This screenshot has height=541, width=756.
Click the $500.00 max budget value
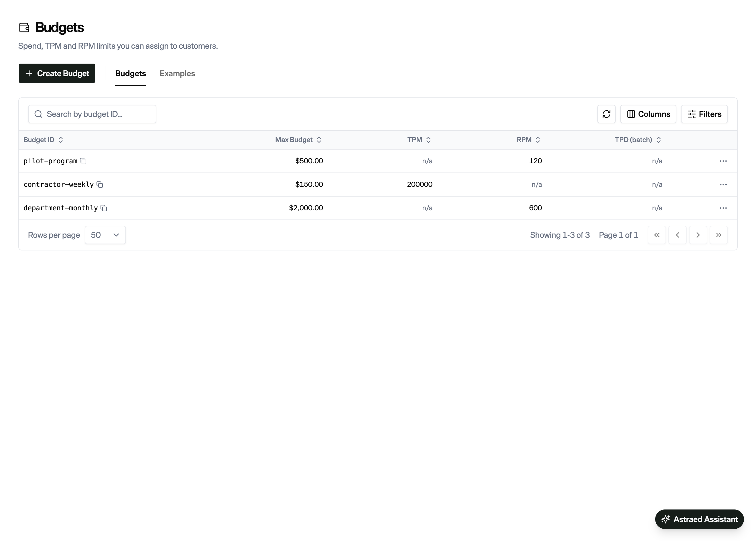click(309, 161)
